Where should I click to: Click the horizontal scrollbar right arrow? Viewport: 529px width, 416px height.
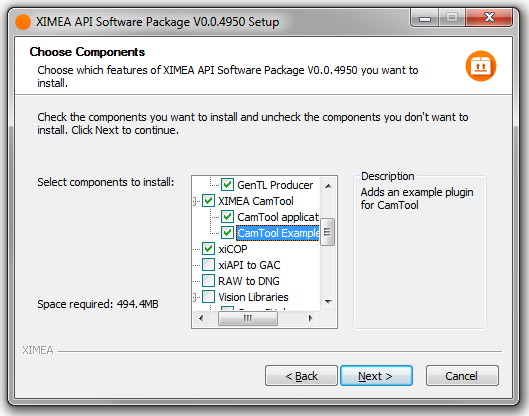pos(311,318)
